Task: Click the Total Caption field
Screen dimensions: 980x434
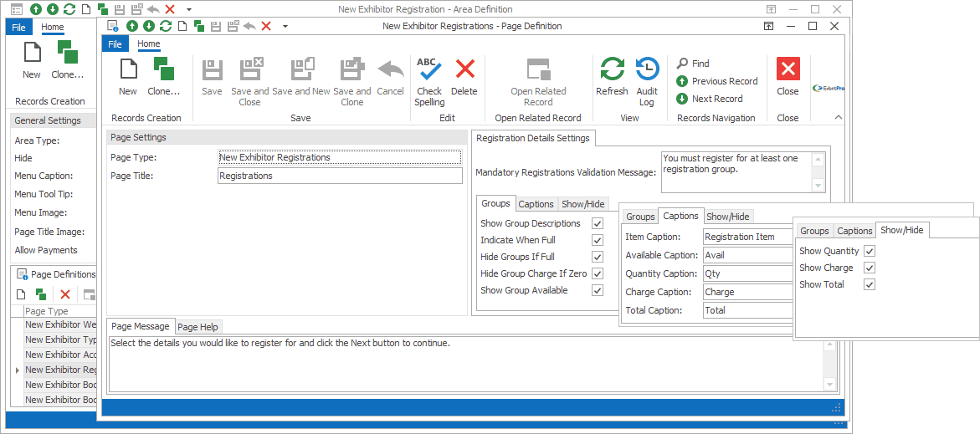Action: tap(747, 310)
